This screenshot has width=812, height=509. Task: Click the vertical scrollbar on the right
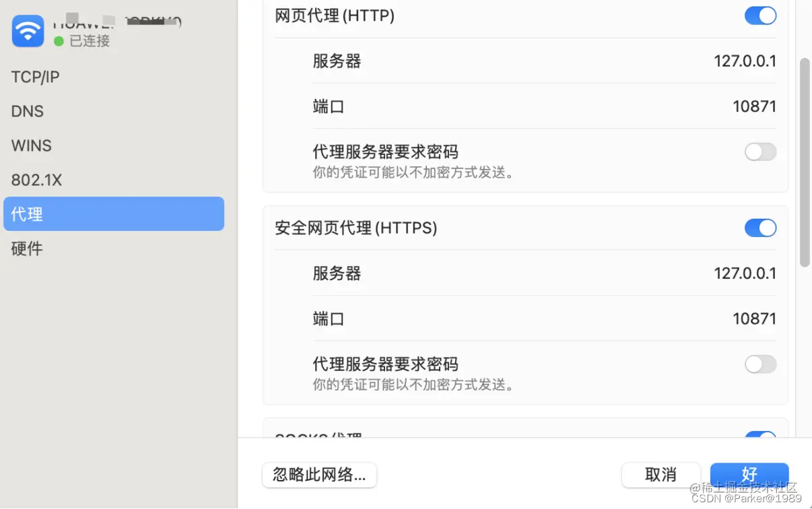tap(804, 162)
